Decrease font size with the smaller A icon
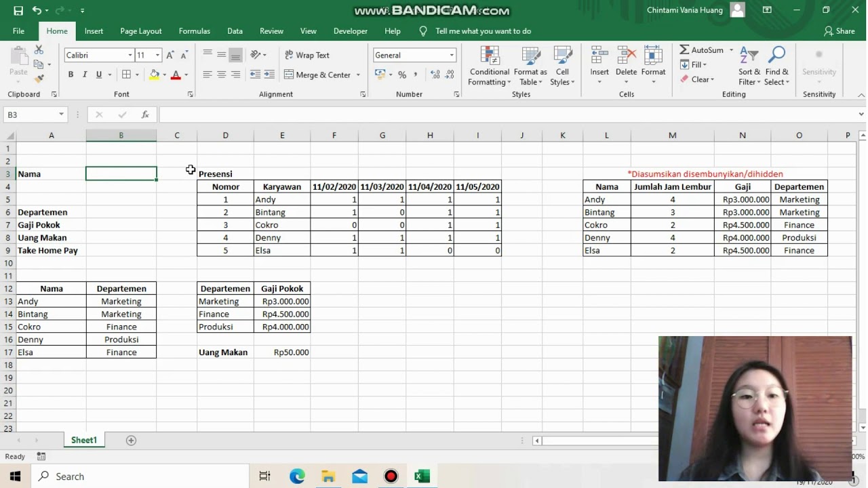The height and width of the screenshot is (488, 868). click(x=184, y=55)
